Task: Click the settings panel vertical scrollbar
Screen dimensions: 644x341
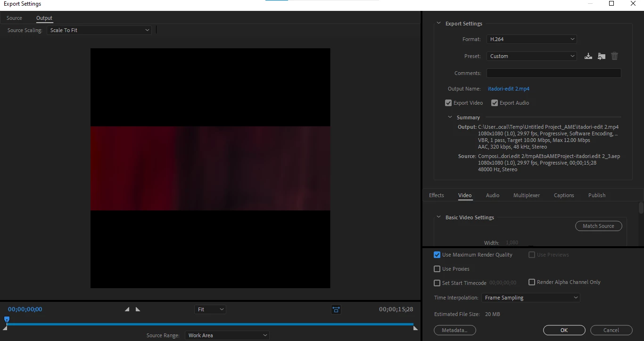Action: (x=641, y=208)
